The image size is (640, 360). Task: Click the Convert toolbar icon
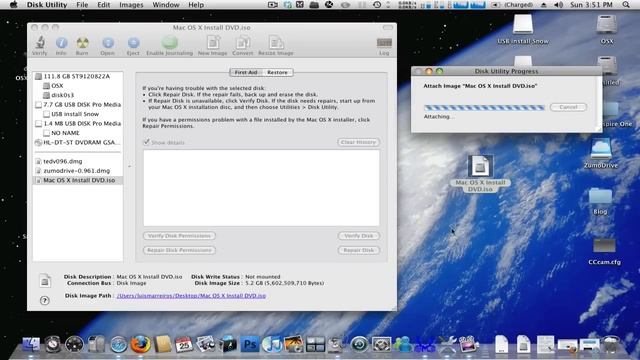pos(242,45)
